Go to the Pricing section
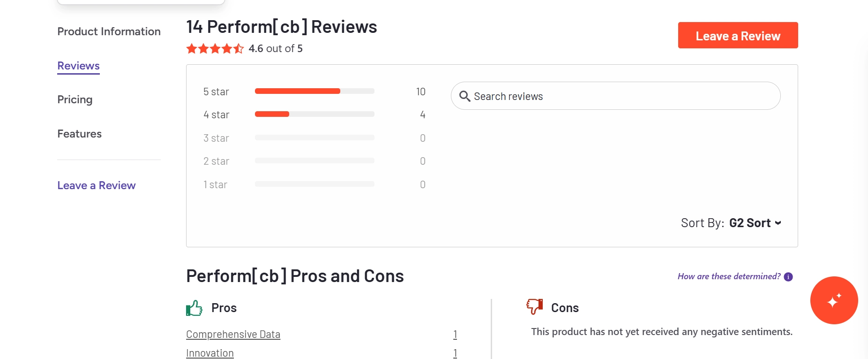 tap(75, 99)
